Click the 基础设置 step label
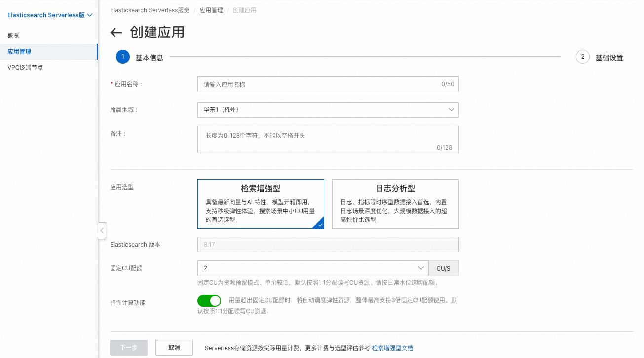 [609, 58]
